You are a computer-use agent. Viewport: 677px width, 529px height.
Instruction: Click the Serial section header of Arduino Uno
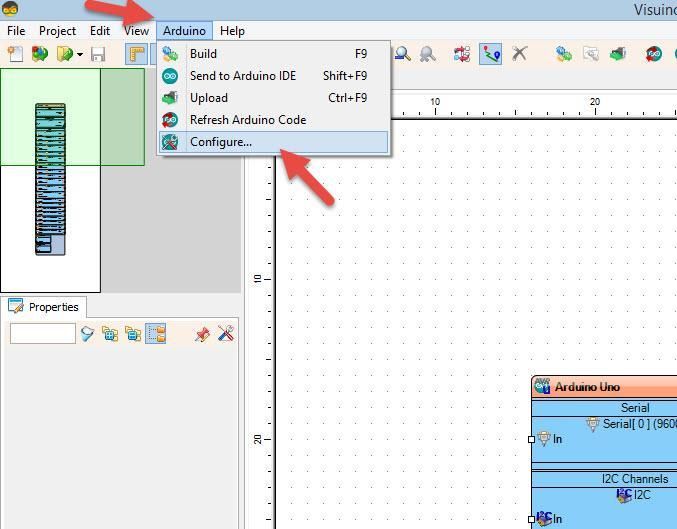click(604, 408)
